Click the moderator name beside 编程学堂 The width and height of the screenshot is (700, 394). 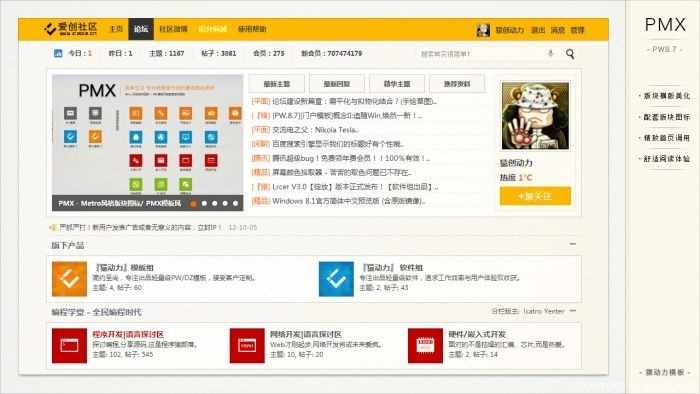[544, 311]
